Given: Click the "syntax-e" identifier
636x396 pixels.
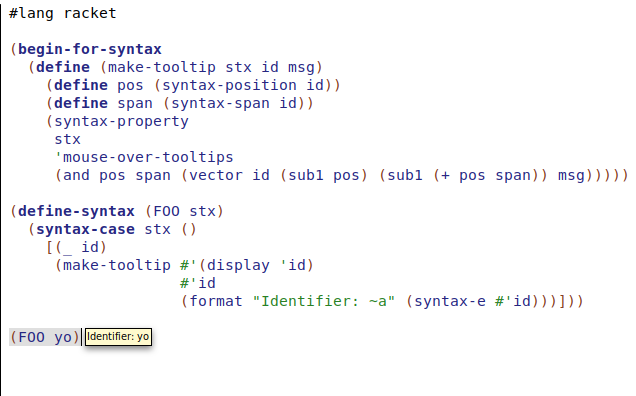Looking at the screenshot, I should (450, 301).
